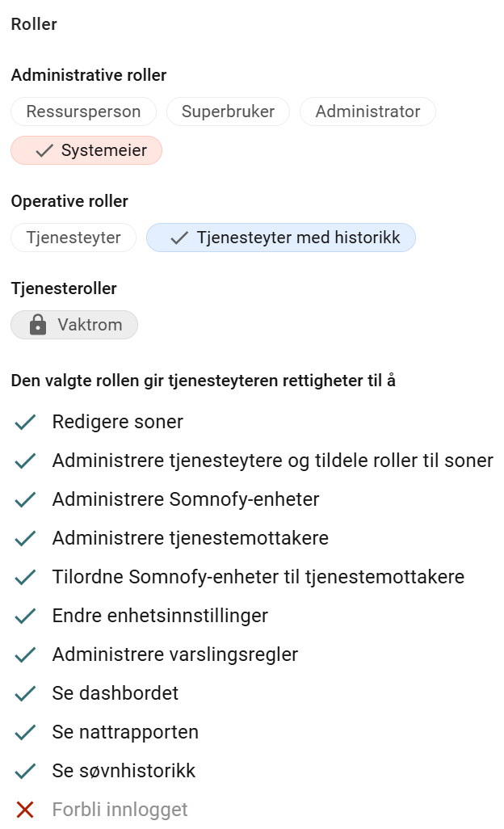Click the locked Vaktrom service role chip
Screen dimensions: 504x829
(74, 325)
